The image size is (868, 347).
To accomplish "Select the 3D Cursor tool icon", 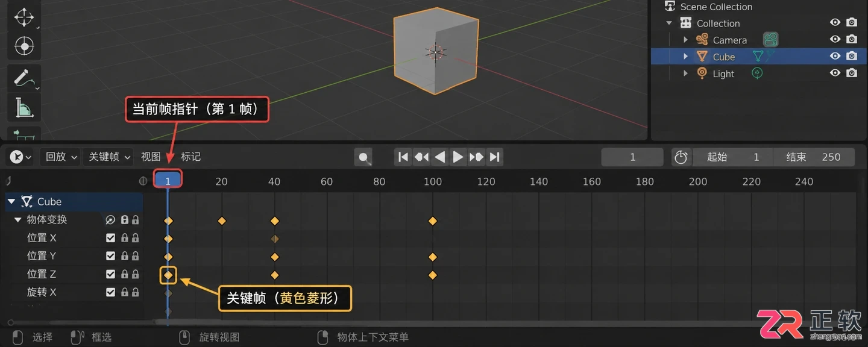I will click(24, 46).
